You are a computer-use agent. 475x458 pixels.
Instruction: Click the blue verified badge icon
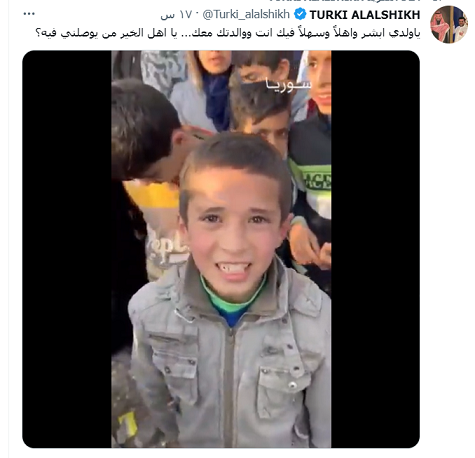tap(300, 14)
